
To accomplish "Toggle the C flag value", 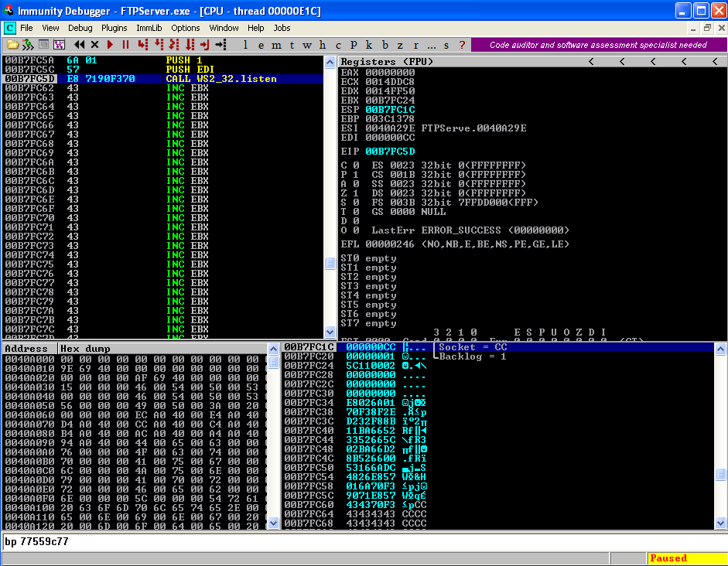I will click(x=356, y=165).
